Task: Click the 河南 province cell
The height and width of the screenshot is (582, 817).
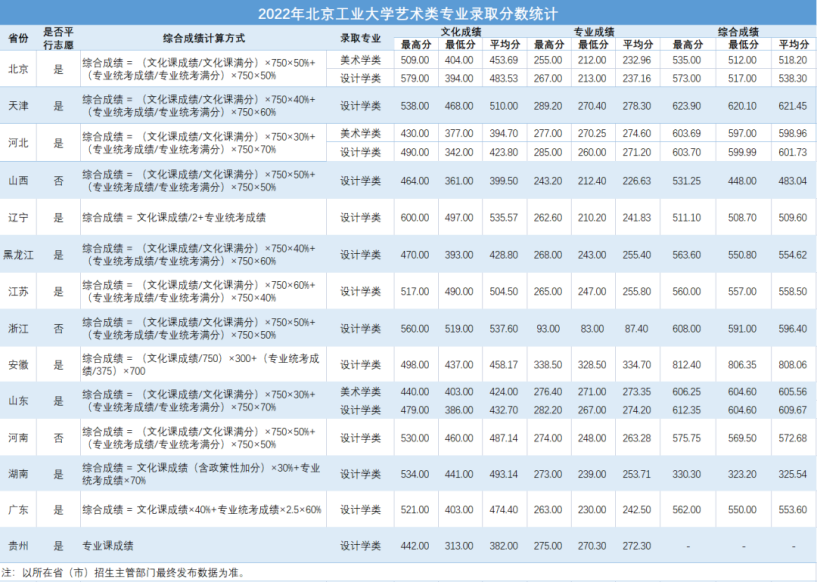Action: click(x=18, y=438)
